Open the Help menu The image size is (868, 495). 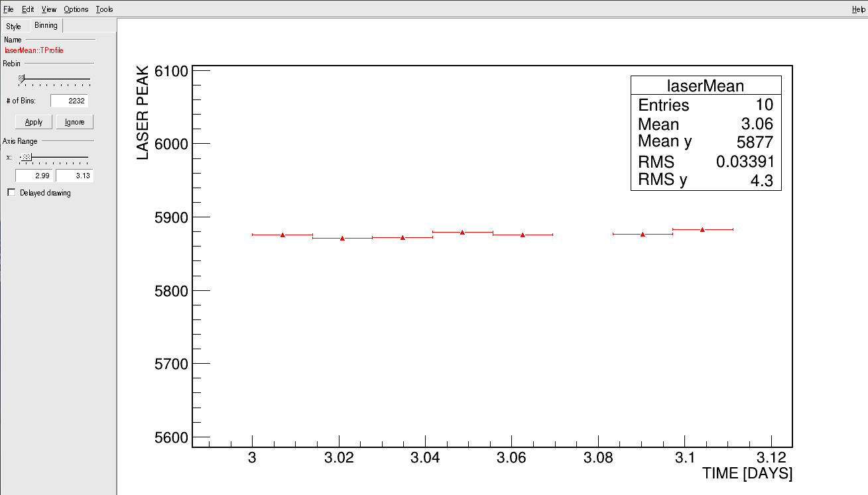tap(858, 9)
